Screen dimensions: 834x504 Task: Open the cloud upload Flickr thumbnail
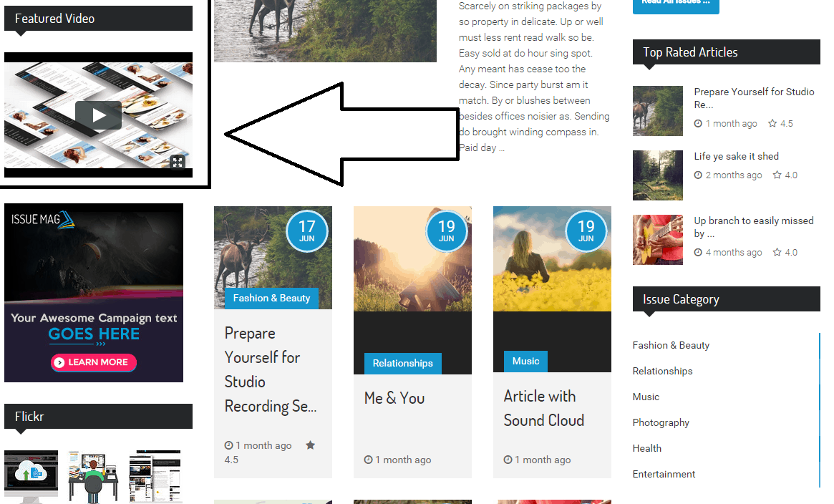tap(31, 476)
